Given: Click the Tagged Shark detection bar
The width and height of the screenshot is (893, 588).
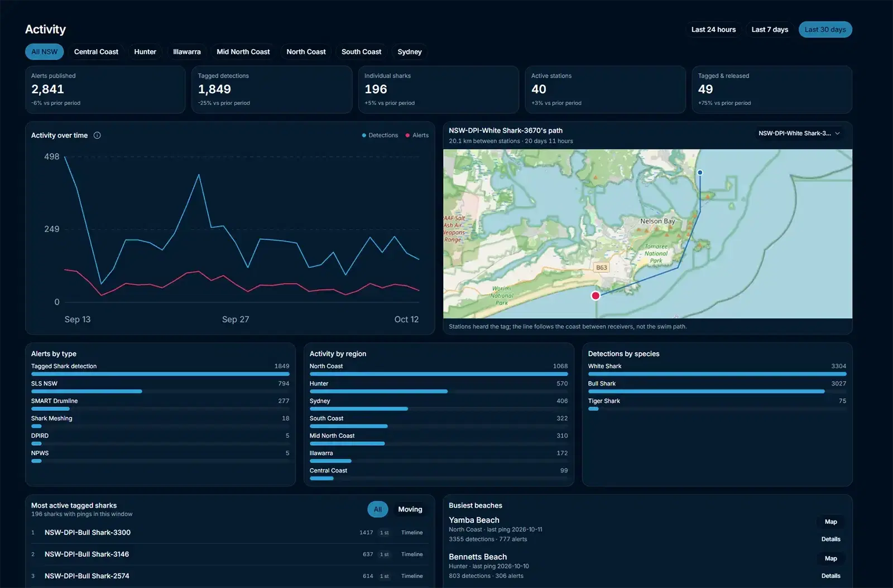Looking at the screenshot, I should 160,374.
